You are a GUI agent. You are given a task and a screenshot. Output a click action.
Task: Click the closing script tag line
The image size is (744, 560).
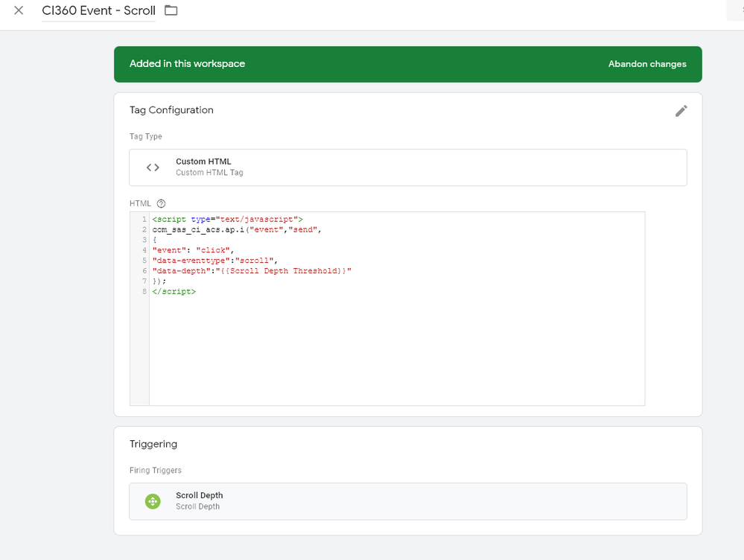pyautogui.click(x=174, y=292)
